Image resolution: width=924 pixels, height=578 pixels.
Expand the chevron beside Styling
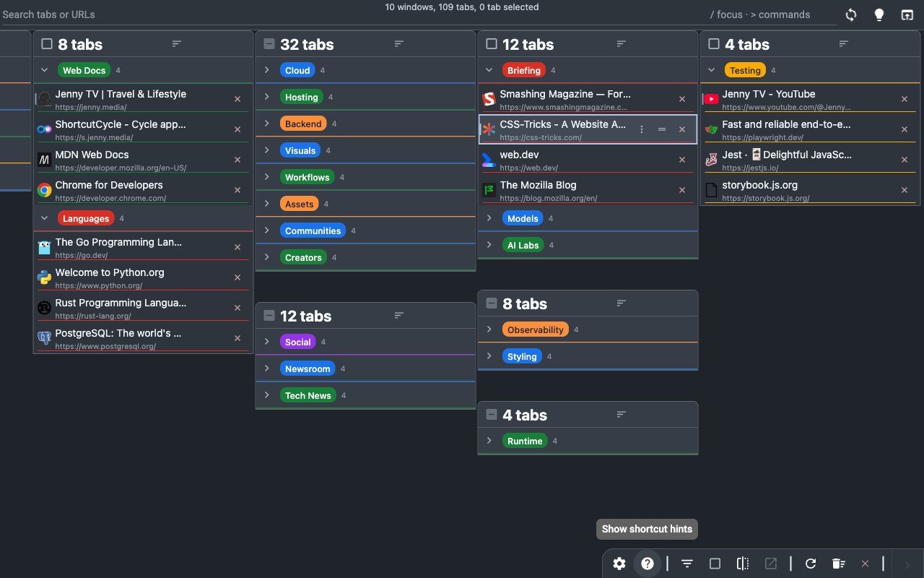[489, 356]
